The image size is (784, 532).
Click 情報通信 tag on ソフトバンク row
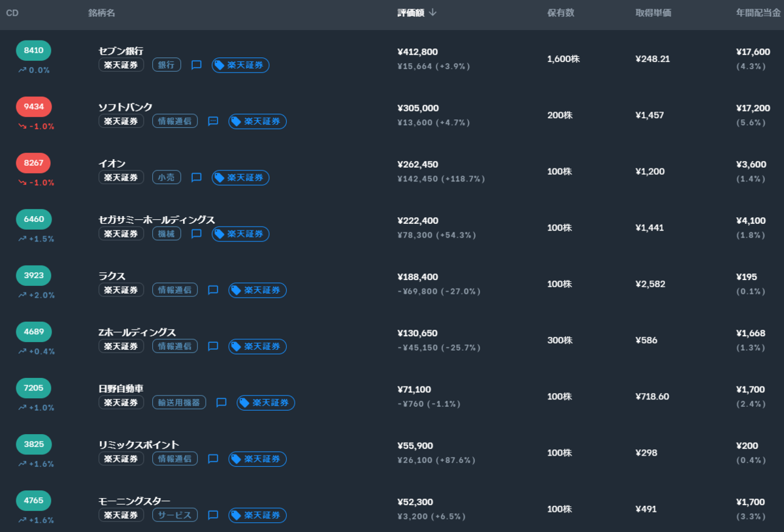pos(175,121)
